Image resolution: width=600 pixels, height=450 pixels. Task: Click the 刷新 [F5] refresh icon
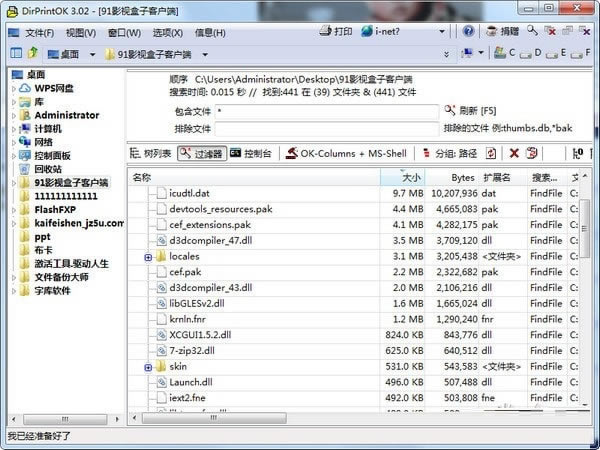pos(450,110)
